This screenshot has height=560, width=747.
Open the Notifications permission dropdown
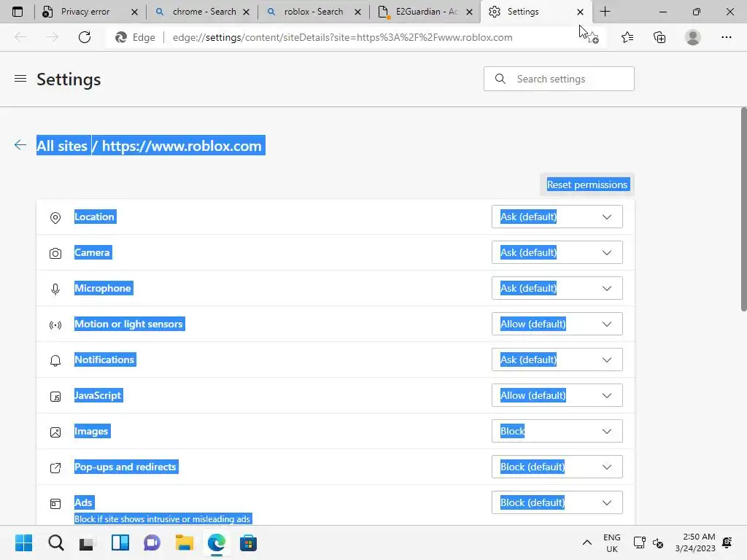click(x=557, y=359)
